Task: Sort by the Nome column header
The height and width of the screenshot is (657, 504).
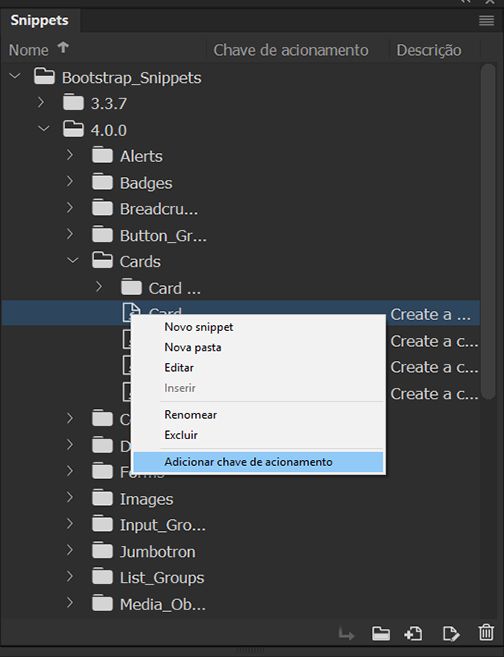Action: click(x=28, y=50)
